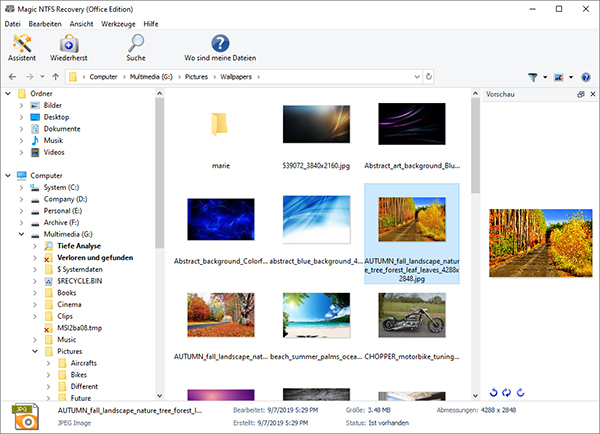Viewport: 600px width, 434px height.
Task: Refresh the current address bar location
Action: click(x=429, y=77)
